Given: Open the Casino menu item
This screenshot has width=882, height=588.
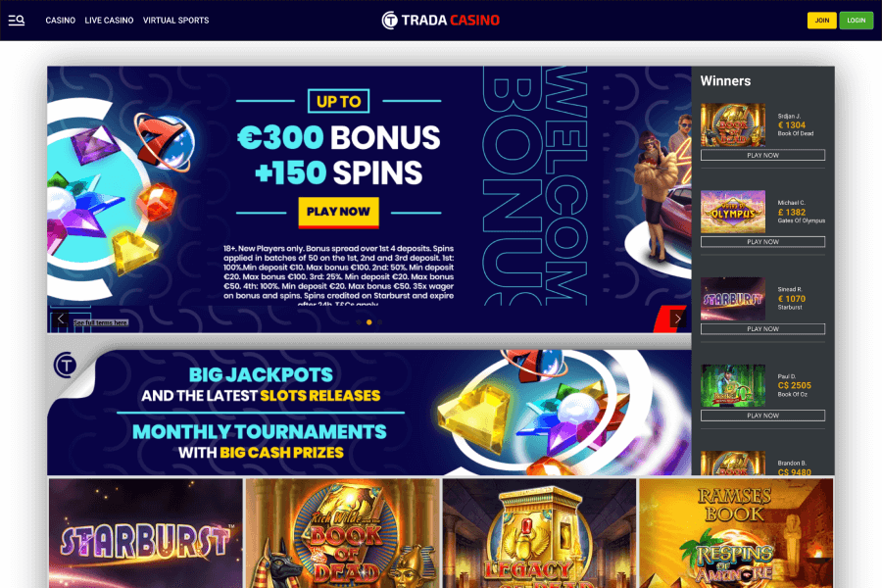Looking at the screenshot, I should tap(60, 21).
